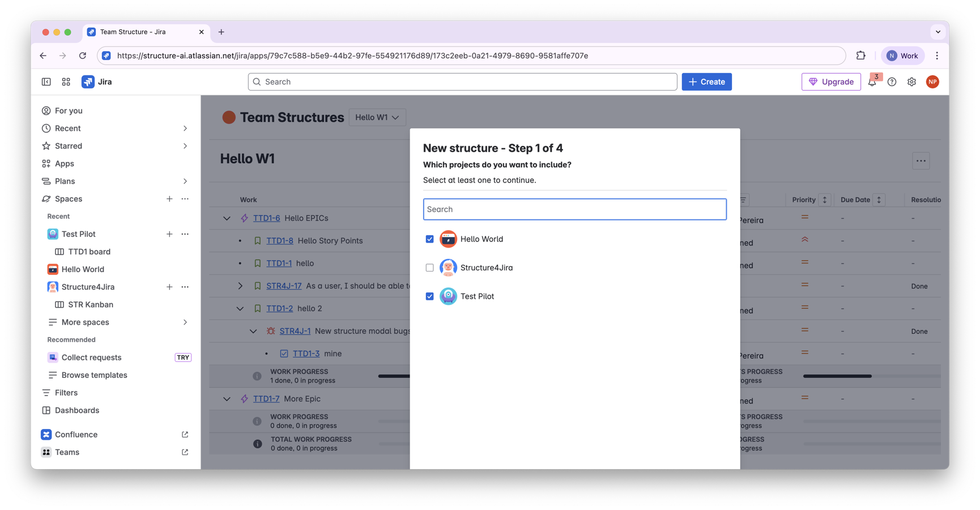Focus the project search field in the dialog
This screenshot has height=510, width=980.
tap(574, 209)
